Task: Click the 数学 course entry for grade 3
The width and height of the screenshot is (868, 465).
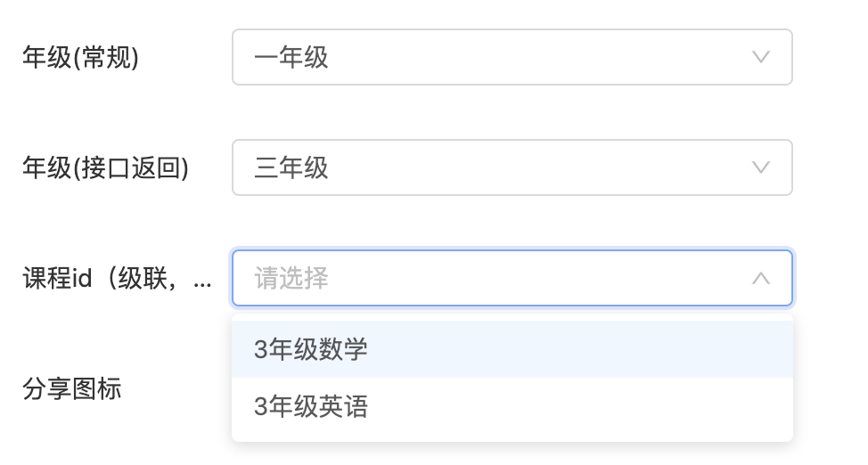Action: pos(311,349)
